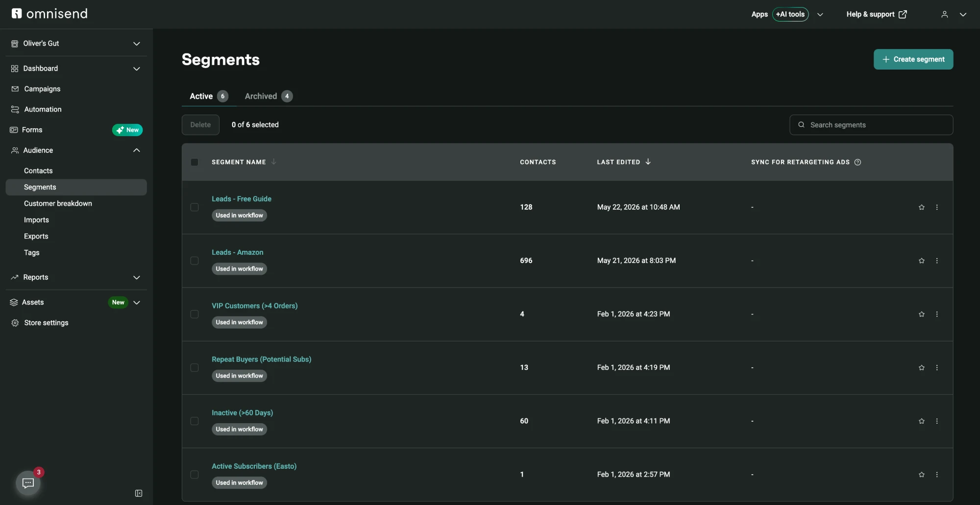Expand the Dashboard menu chevron

pos(137,69)
